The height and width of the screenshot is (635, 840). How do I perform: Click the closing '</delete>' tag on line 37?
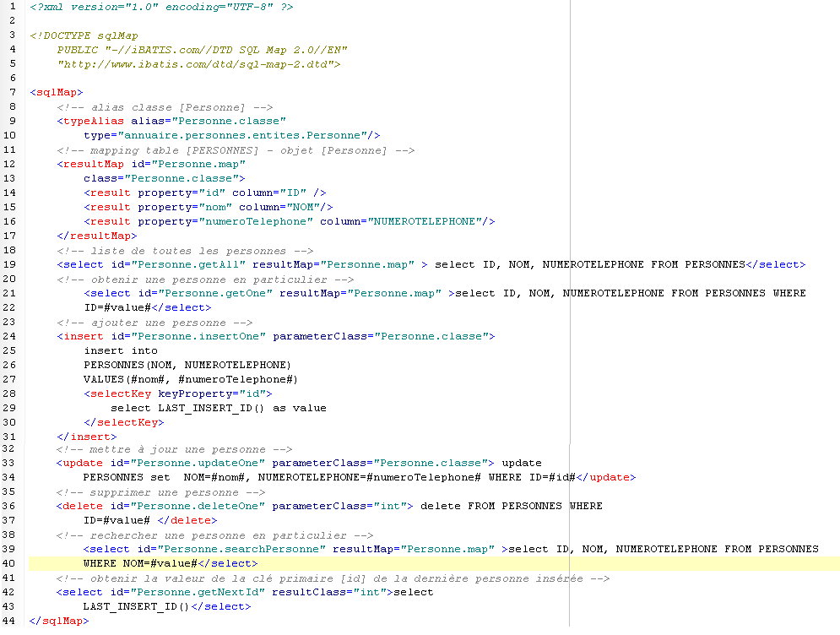click(x=187, y=521)
